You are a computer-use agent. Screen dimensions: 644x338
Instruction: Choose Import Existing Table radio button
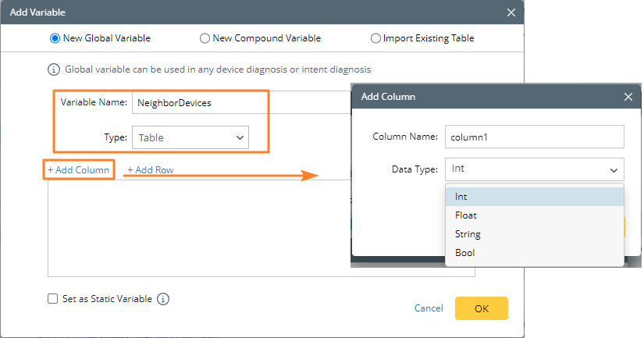click(376, 38)
